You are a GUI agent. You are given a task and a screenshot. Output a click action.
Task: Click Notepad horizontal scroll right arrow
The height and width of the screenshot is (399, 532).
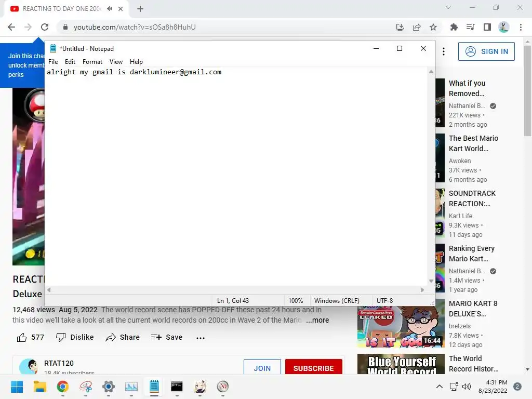[x=422, y=290]
